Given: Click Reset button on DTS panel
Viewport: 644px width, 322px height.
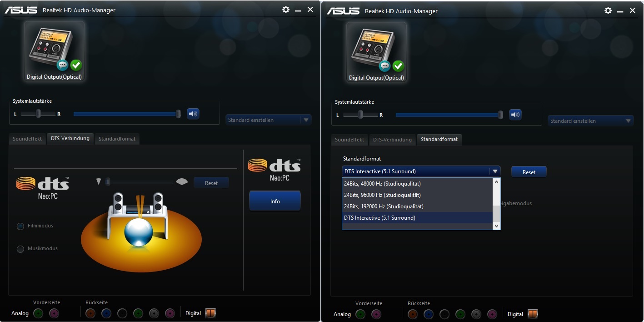Looking at the screenshot, I should pyautogui.click(x=211, y=183).
